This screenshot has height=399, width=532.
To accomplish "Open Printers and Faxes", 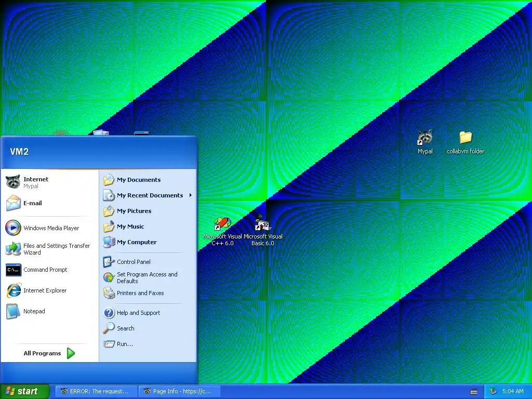I will 148,293.
